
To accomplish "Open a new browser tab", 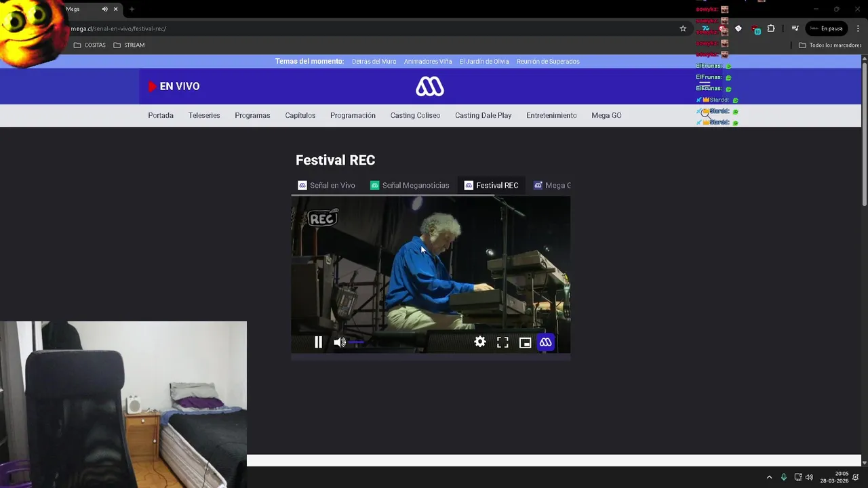I will (132, 9).
